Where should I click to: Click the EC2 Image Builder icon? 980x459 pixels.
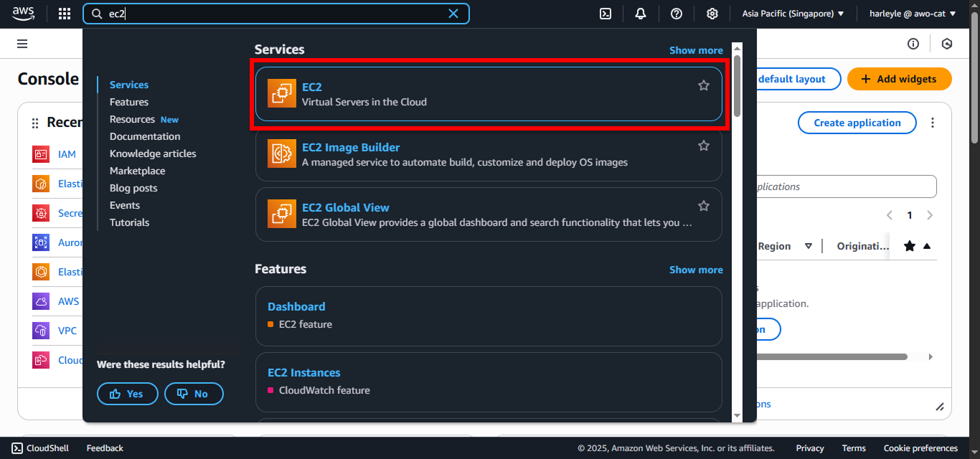282,154
